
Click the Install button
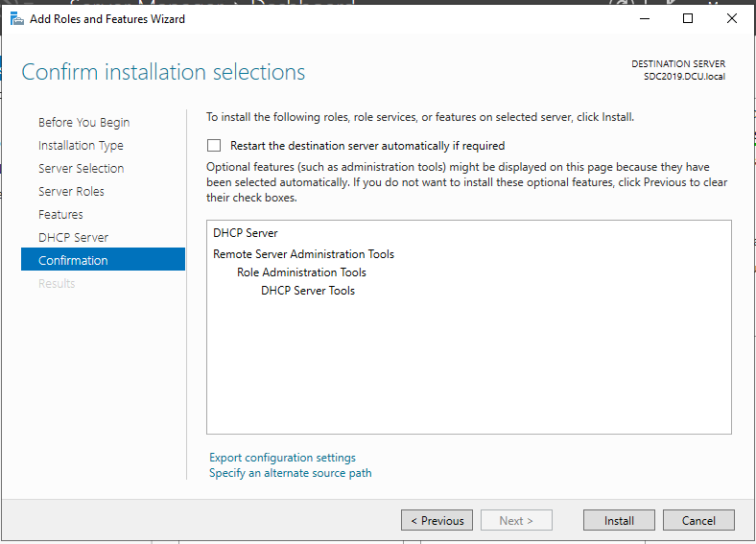[x=619, y=520]
